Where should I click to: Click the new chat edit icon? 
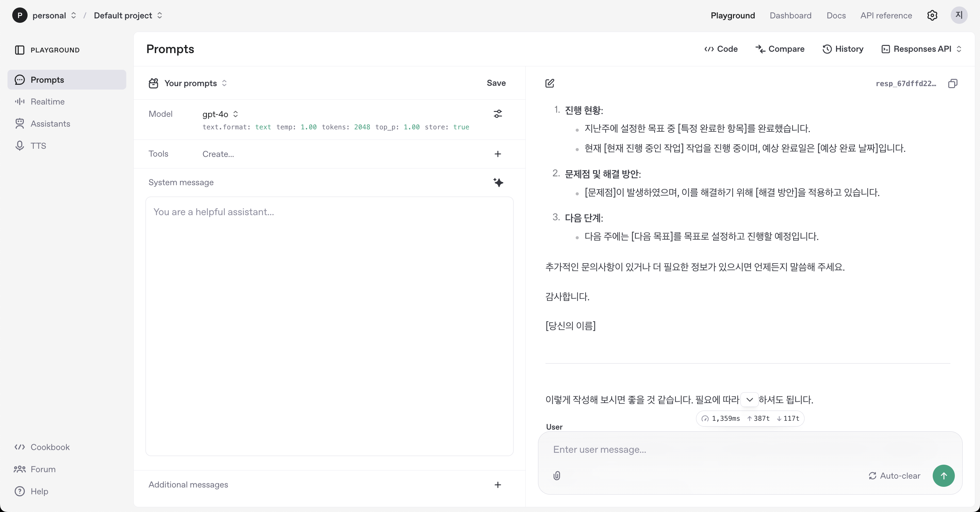550,83
